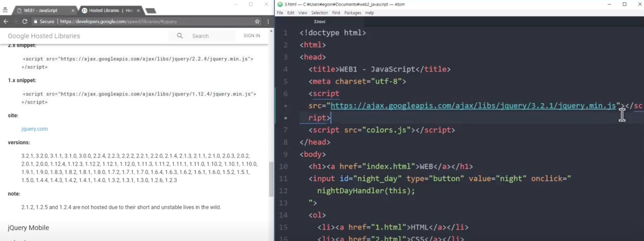Open Atom's Packages menu
This screenshot has width=644, height=241.
tap(353, 13)
